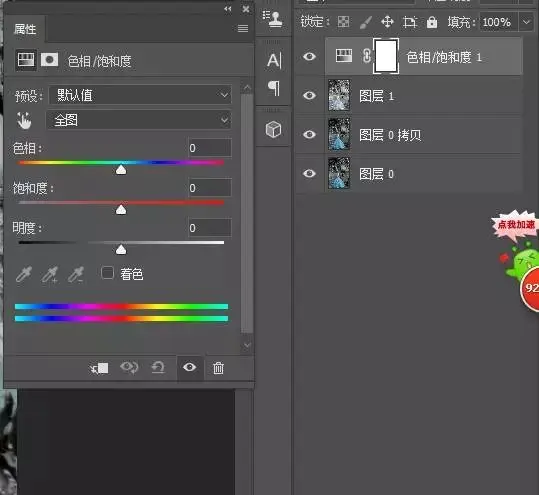Select the subtract-from-sample eyedropper tool
Screen dimensions: 539x495
click(76, 274)
